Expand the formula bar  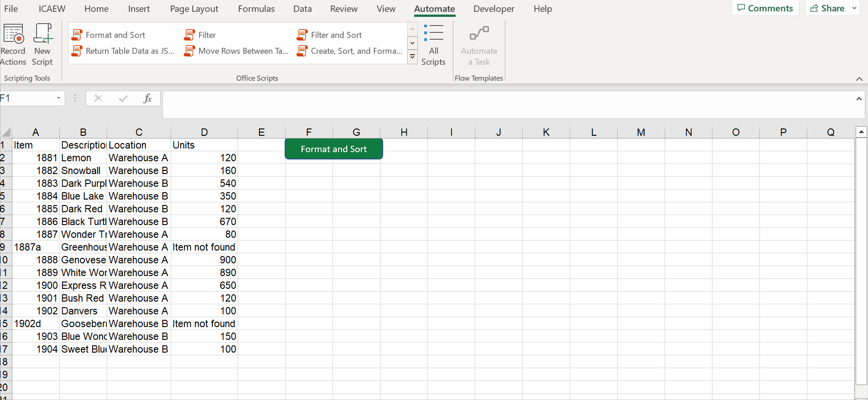click(859, 98)
